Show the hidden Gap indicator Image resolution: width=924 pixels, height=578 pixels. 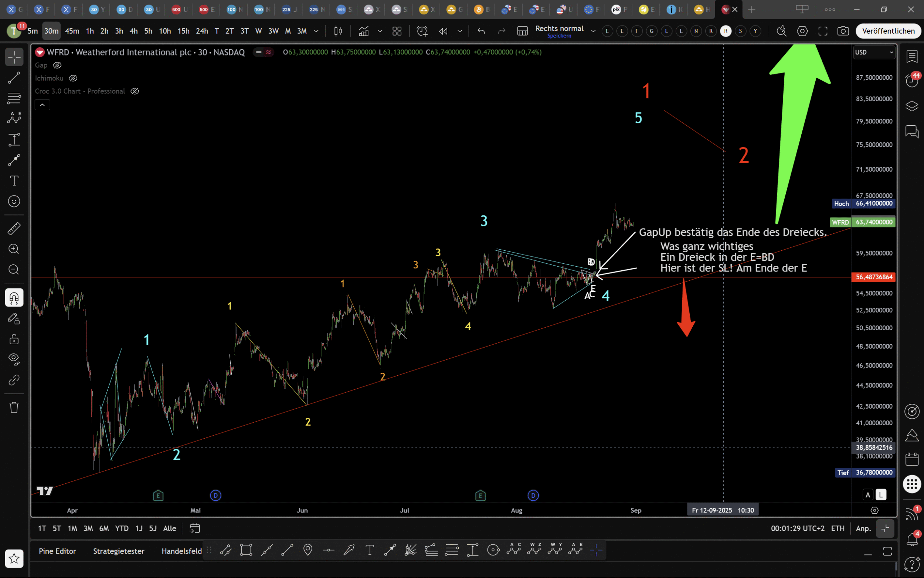click(x=57, y=65)
